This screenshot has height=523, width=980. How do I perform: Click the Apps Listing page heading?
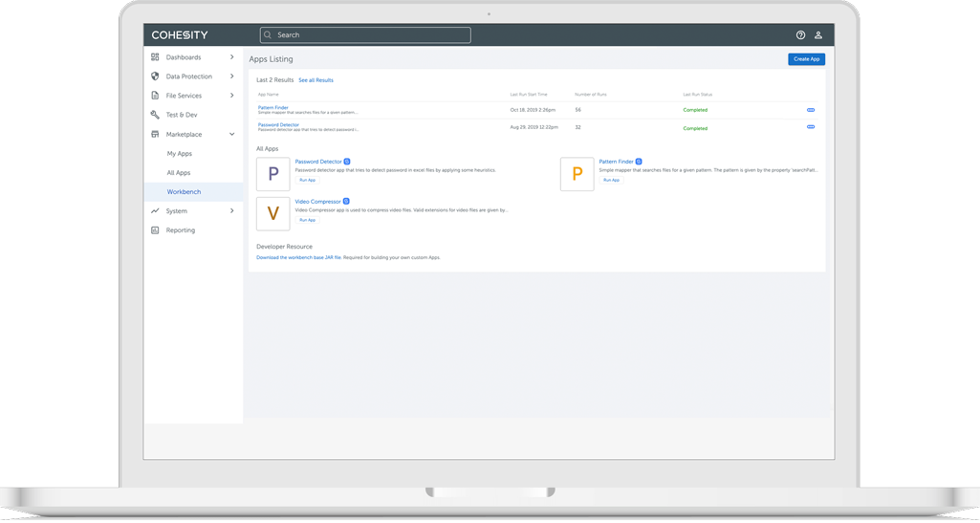(x=271, y=59)
